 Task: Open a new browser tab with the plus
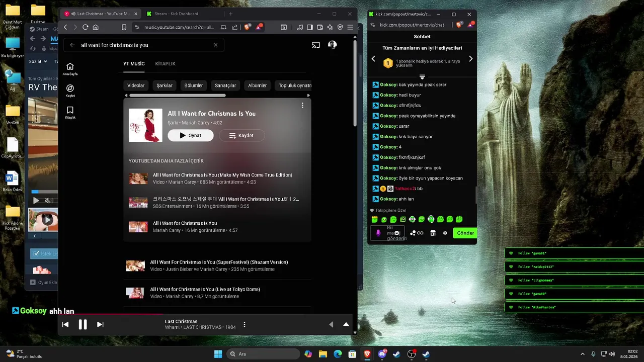click(231, 14)
